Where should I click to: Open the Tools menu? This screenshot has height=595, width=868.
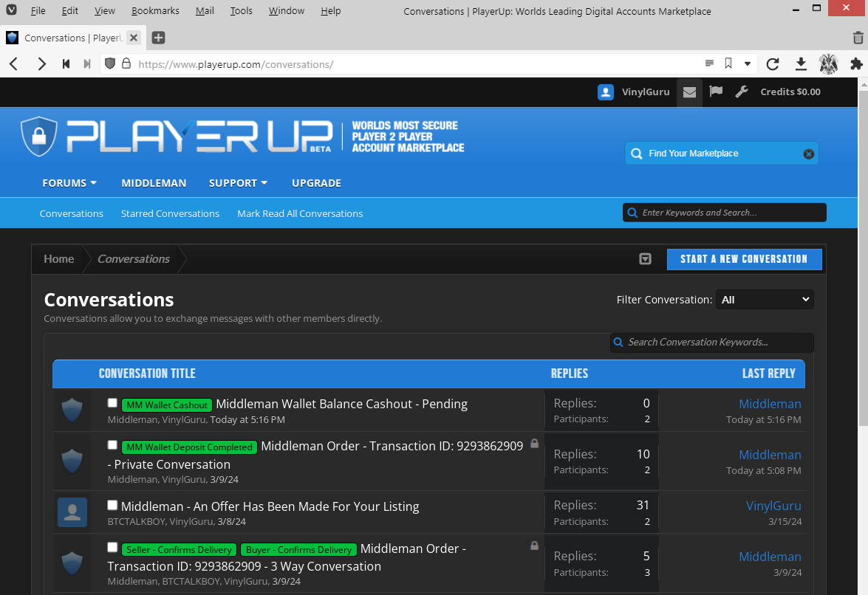[x=241, y=11]
